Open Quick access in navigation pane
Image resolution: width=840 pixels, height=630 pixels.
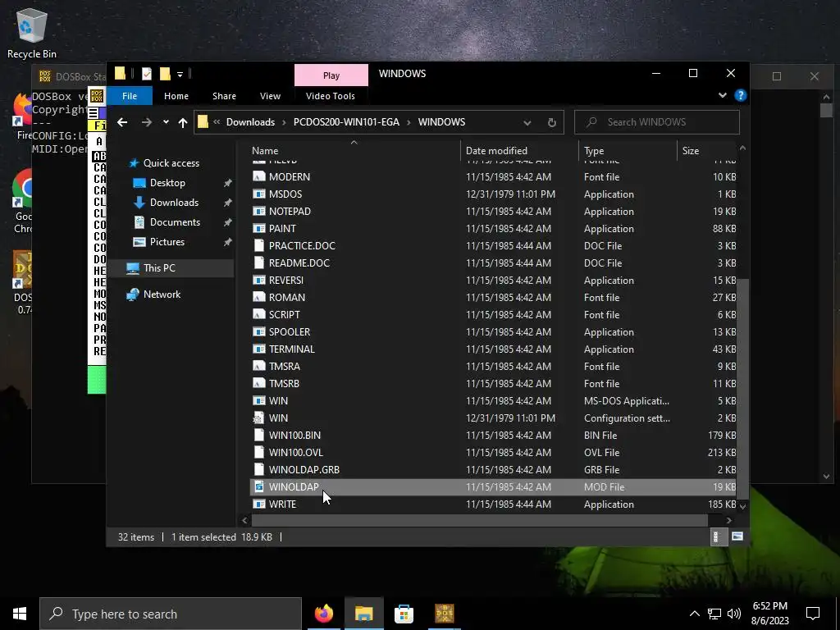[x=171, y=163]
